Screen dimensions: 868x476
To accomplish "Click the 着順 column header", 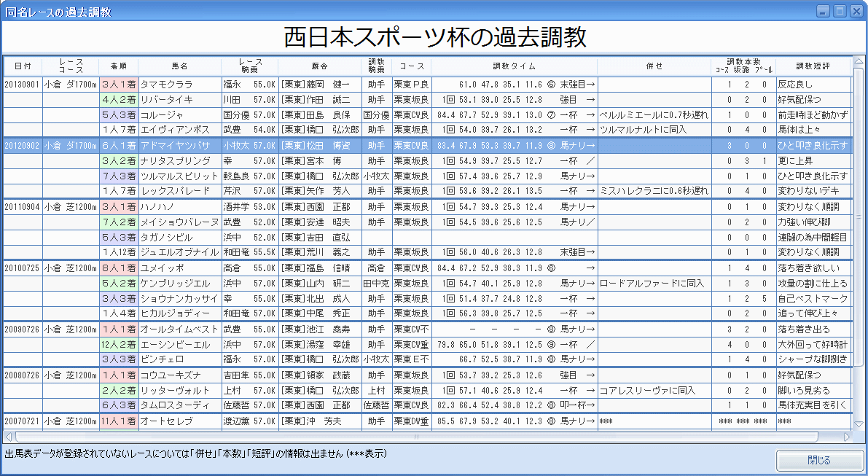I will tap(119, 66).
